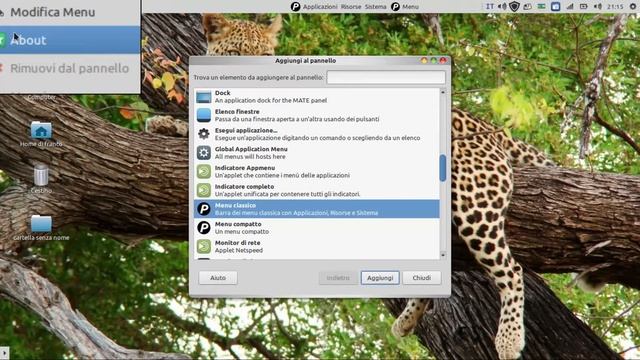Select 'Esegui applicazione...' row text
The width and height of the screenshot is (640, 360).
(x=246, y=130)
